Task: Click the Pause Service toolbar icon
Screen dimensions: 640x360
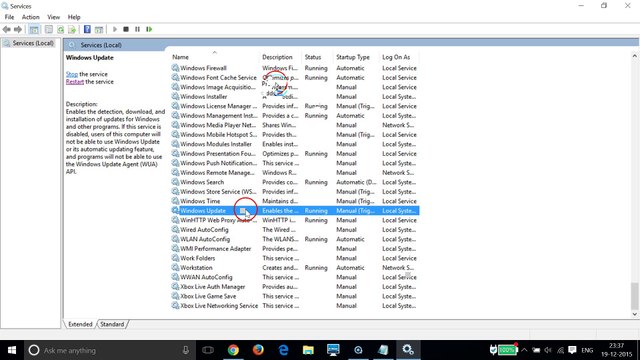Action: pyautogui.click(x=138, y=29)
